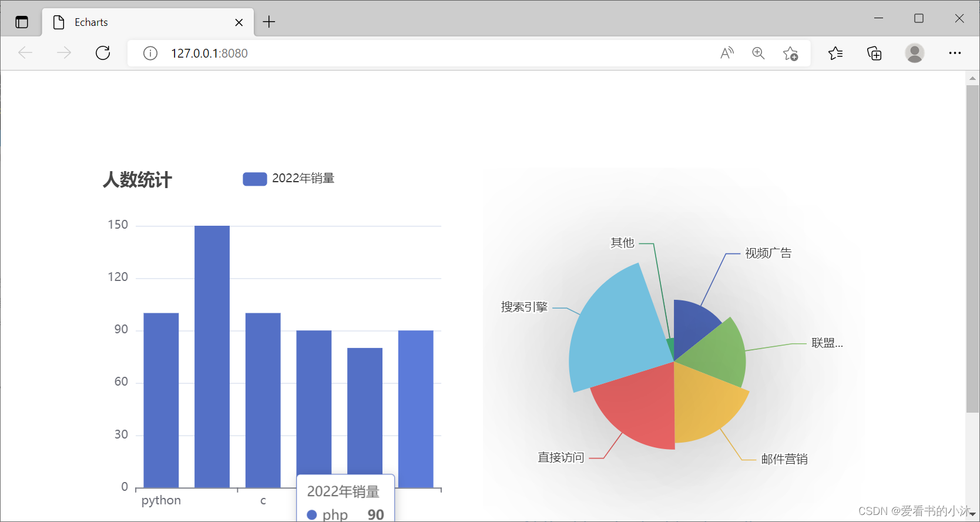Open the tab actions menu icon
The width and height of the screenshot is (980, 522).
(22, 22)
